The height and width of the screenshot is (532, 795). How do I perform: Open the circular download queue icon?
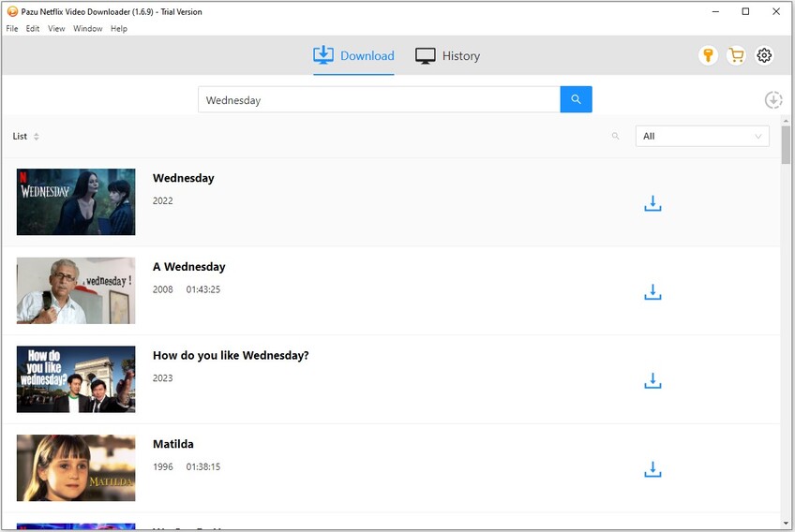(x=772, y=100)
